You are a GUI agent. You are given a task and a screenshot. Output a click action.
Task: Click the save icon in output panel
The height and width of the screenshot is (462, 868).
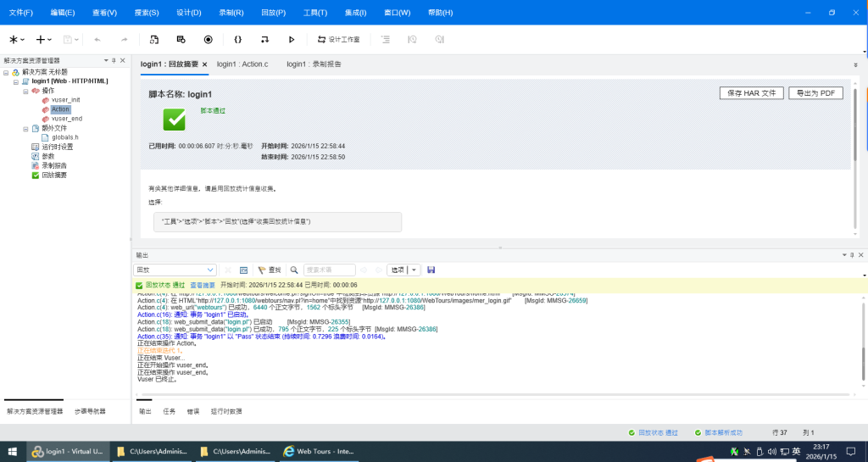coord(431,270)
